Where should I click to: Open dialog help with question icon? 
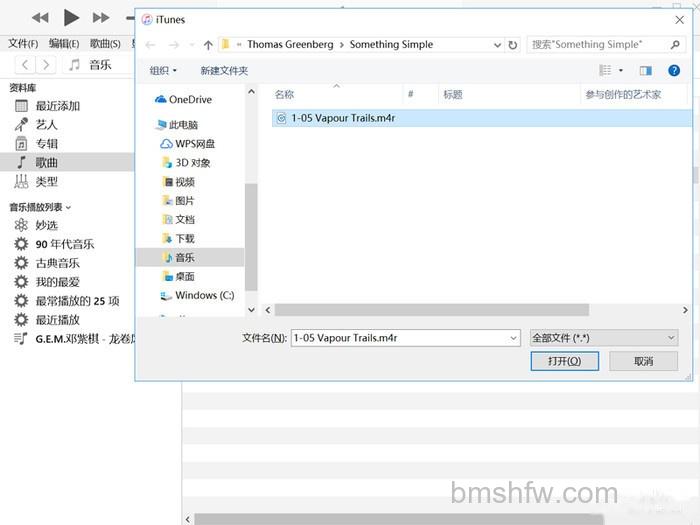(674, 70)
